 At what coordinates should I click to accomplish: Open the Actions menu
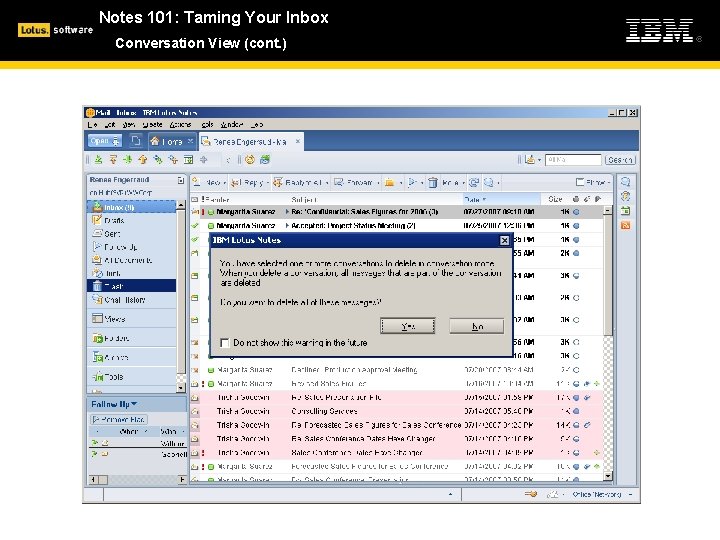tap(180, 124)
